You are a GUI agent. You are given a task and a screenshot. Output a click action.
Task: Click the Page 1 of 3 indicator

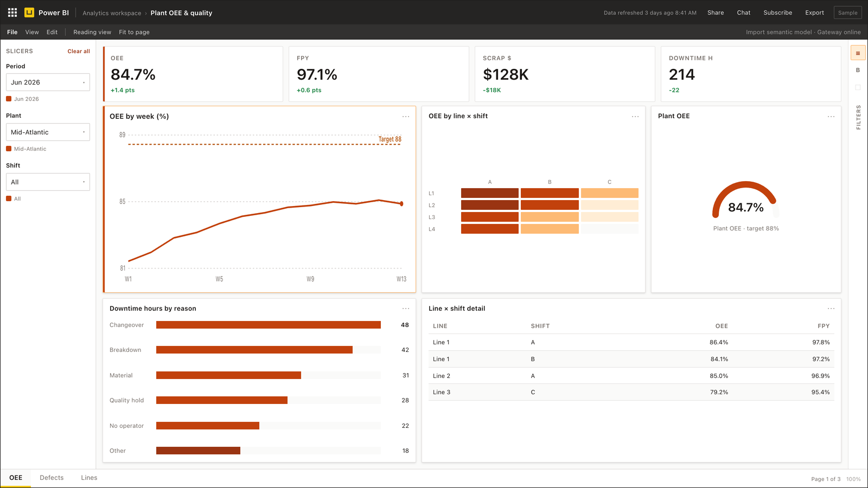tap(826, 479)
